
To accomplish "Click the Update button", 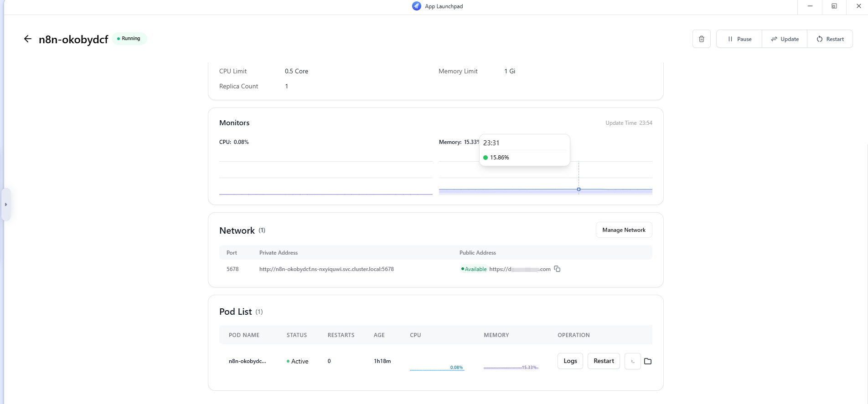I will [x=785, y=39].
